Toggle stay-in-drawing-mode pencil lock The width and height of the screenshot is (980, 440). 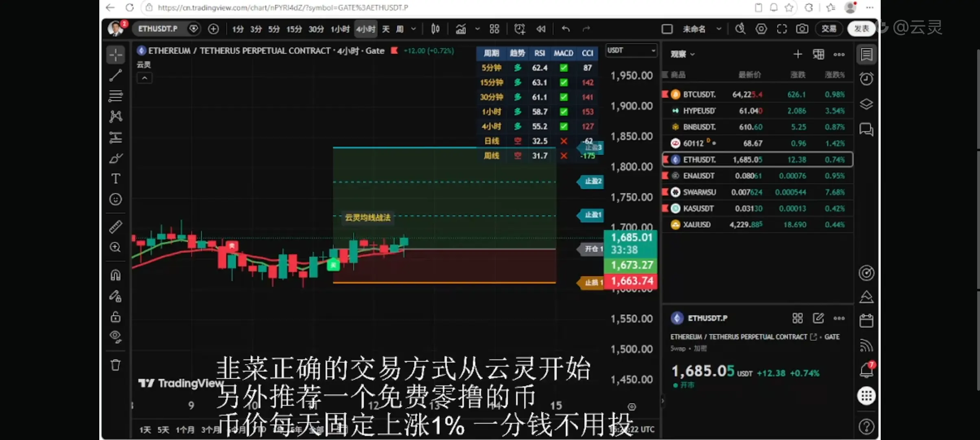(x=116, y=296)
